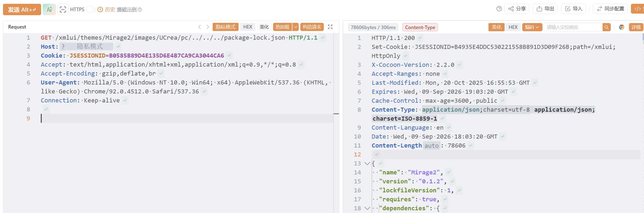The width and height of the screenshot is (644, 213).
Task: Click the 同步配置 sync config button
Action: click(610, 9)
